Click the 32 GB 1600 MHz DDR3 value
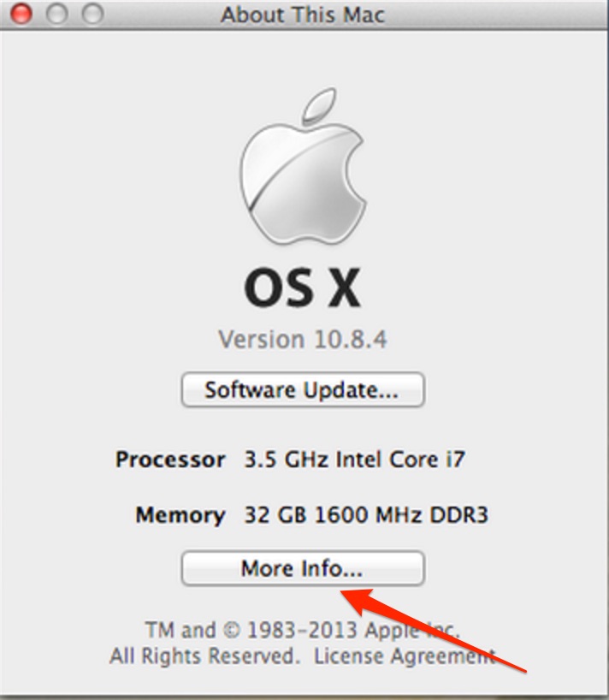 coord(366,515)
